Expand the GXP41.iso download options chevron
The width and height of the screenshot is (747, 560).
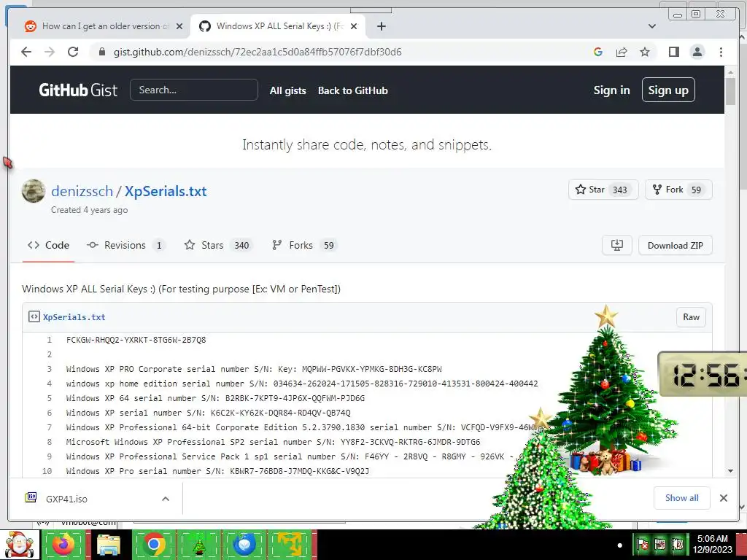coord(166,499)
